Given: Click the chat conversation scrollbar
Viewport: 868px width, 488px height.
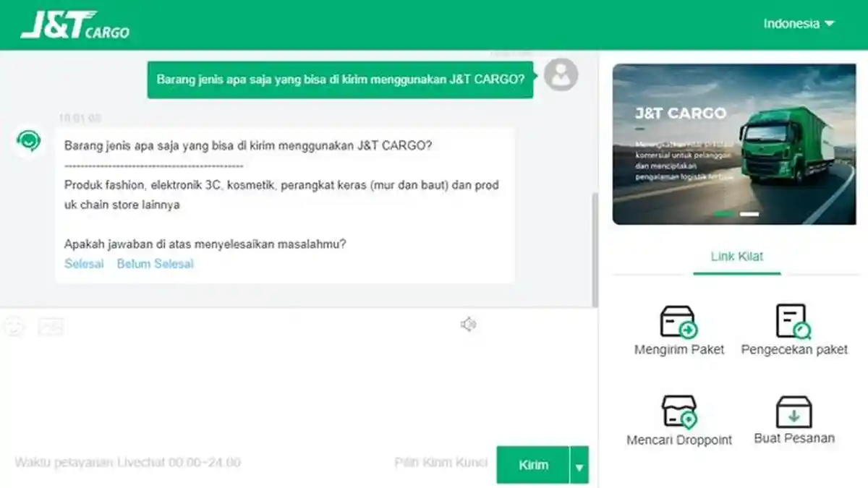Looking at the screenshot, I should click(x=595, y=249).
